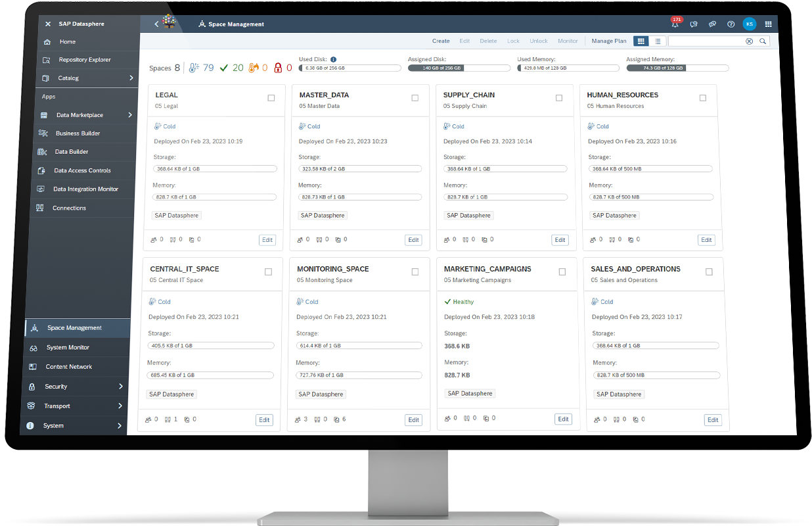
Task: Click the search magnifier icon
Action: coord(763,41)
